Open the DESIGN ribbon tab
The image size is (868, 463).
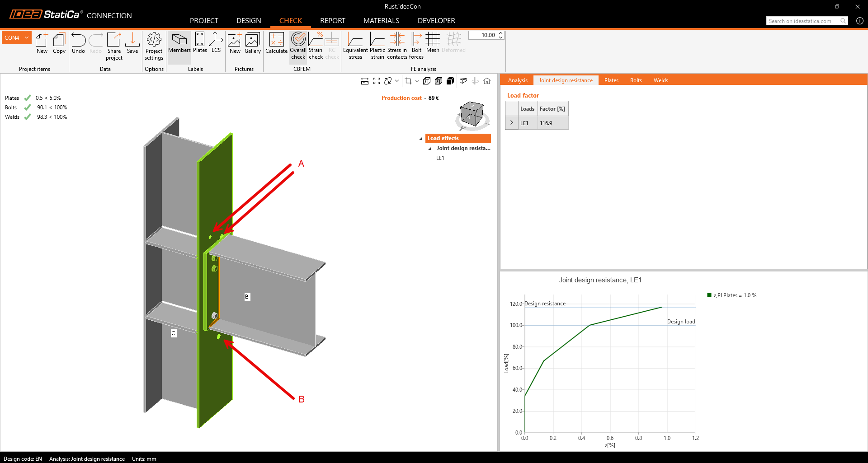point(249,21)
